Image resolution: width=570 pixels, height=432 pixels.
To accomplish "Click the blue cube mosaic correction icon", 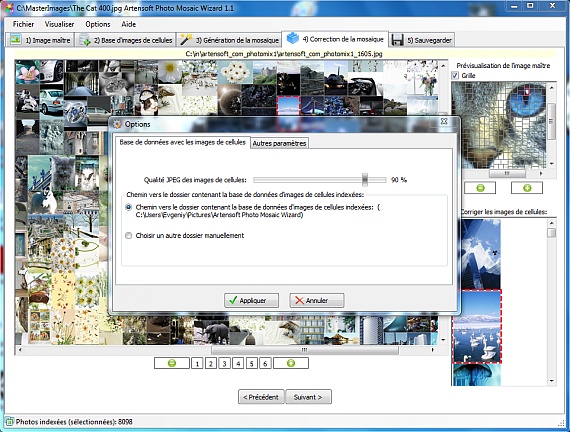I will 293,38.
